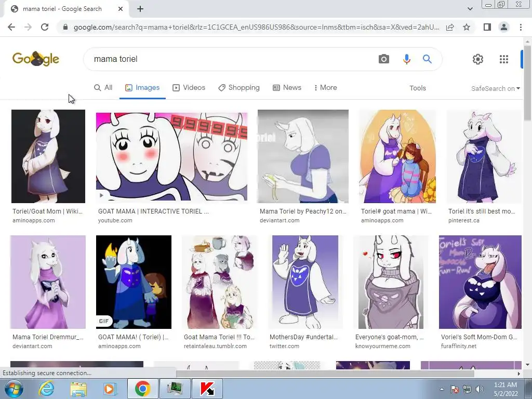
Task: Open the youtube.com source link
Action: 115,220
